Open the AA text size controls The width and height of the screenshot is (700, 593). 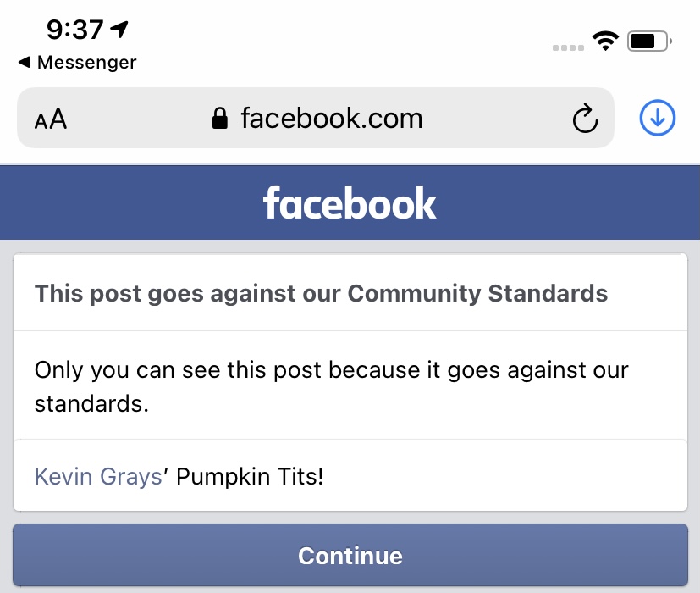[51, 119]
